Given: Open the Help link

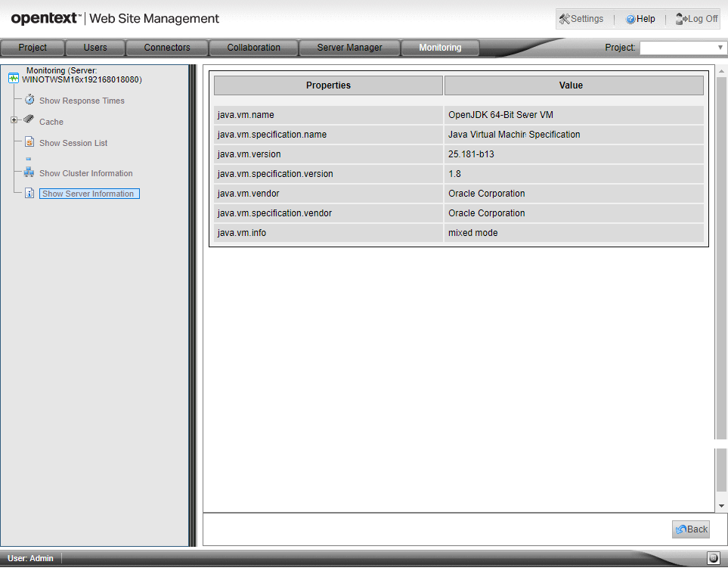Looking at the screenshot, I should click(641, 19).
